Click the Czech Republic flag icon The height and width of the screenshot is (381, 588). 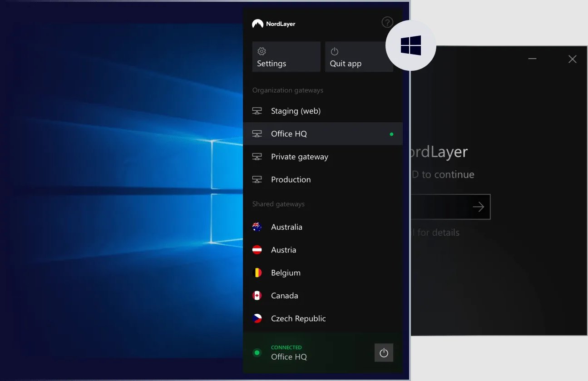click(257, 318)
